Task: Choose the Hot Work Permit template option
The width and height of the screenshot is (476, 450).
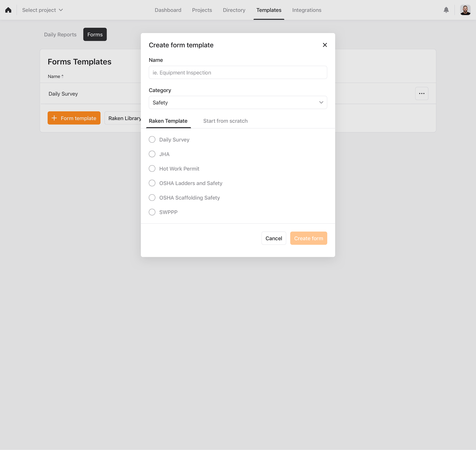Action: 152,168
